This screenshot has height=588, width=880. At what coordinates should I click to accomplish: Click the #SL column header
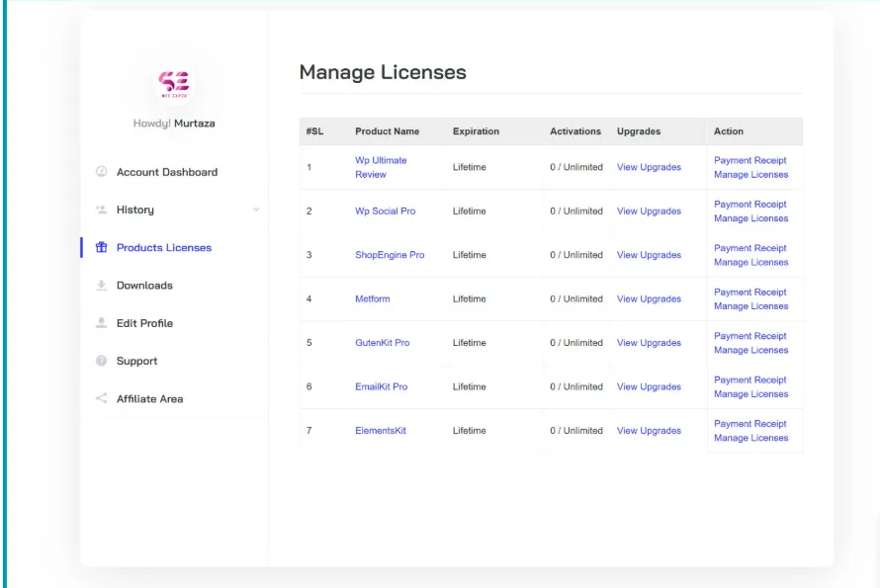tap(314, 131)
